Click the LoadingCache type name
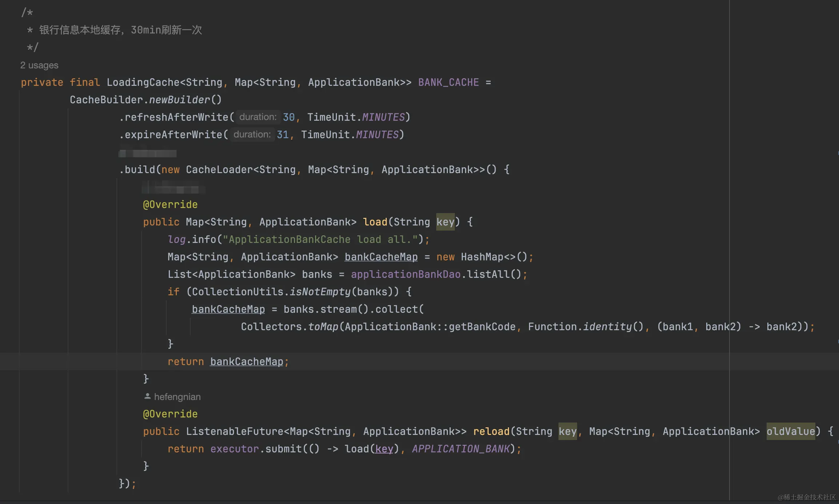Viewport: 839px width, 504px height. coord(143,82)
